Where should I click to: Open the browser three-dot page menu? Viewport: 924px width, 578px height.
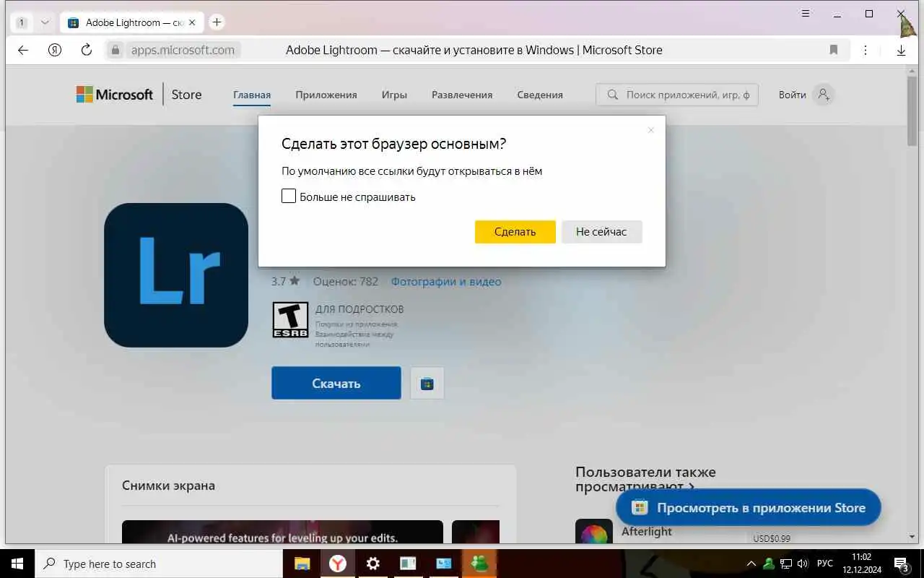click(866, 50)
